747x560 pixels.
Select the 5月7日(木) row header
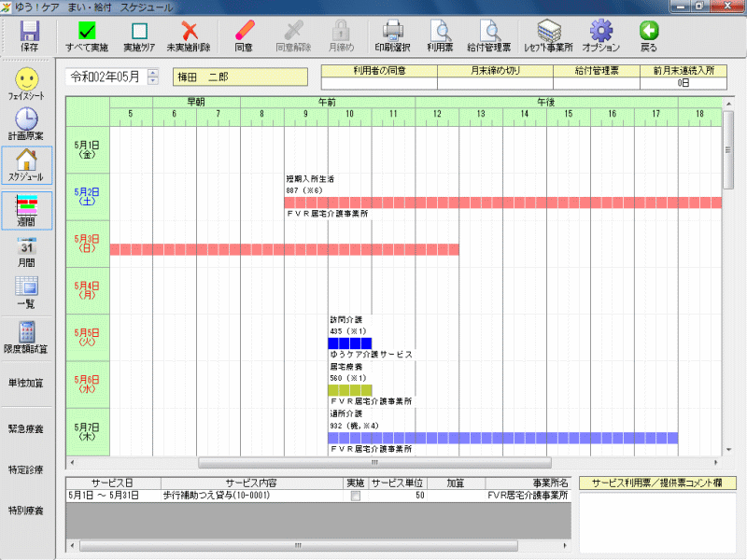click(x=88, y=432)
